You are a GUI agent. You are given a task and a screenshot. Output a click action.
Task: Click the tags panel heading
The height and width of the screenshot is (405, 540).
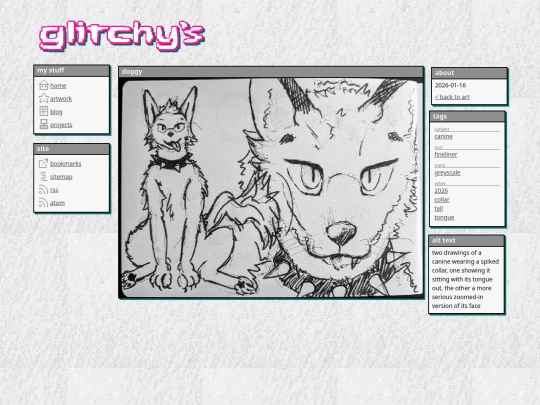[x=440, y=116]
